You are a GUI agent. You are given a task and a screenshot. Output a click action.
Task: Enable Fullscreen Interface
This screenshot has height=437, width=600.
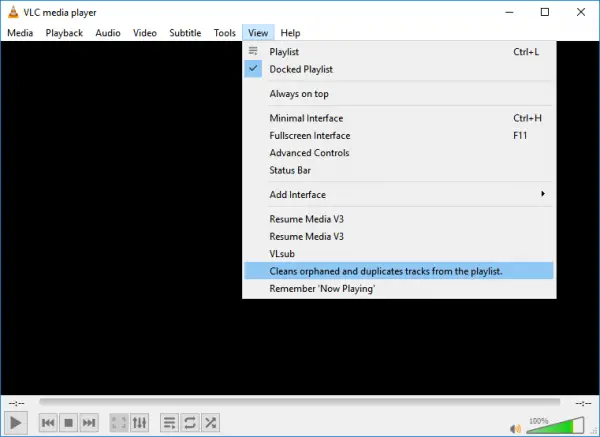[x=399, y=135]
